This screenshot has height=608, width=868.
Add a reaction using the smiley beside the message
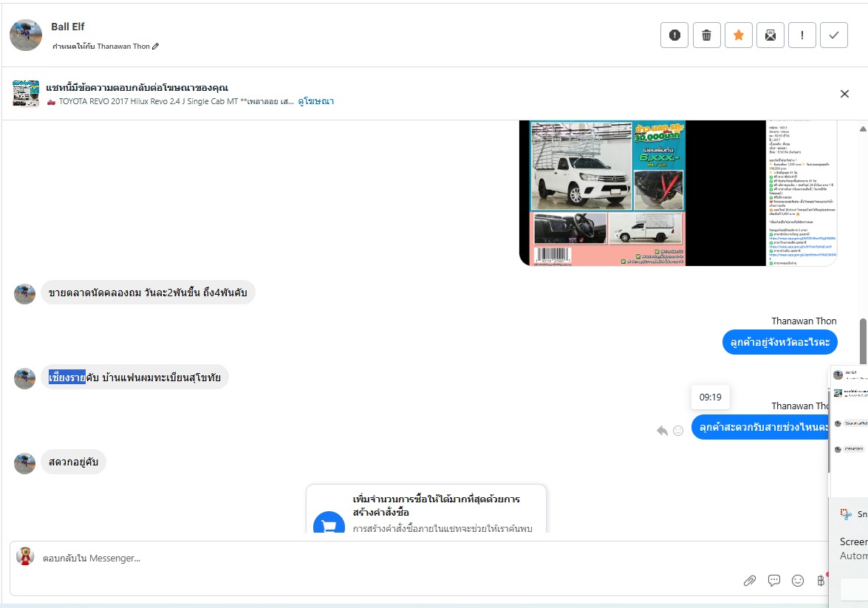coord(678,431)
